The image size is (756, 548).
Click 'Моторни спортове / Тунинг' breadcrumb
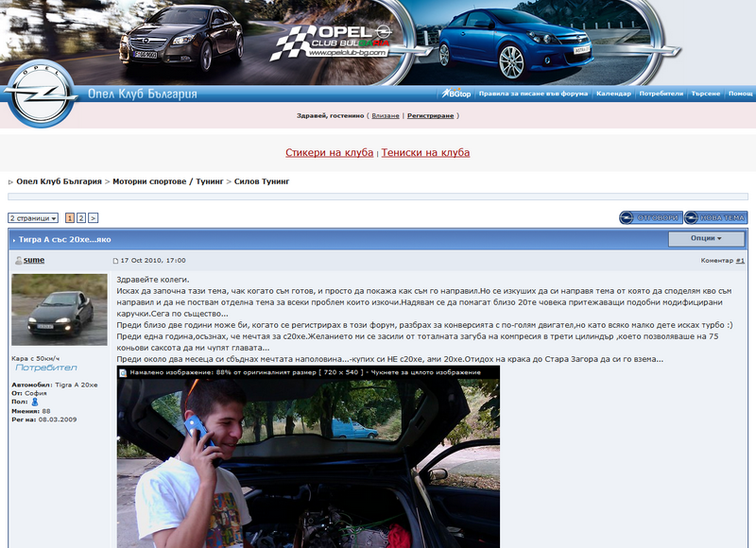tap(168, 181)
